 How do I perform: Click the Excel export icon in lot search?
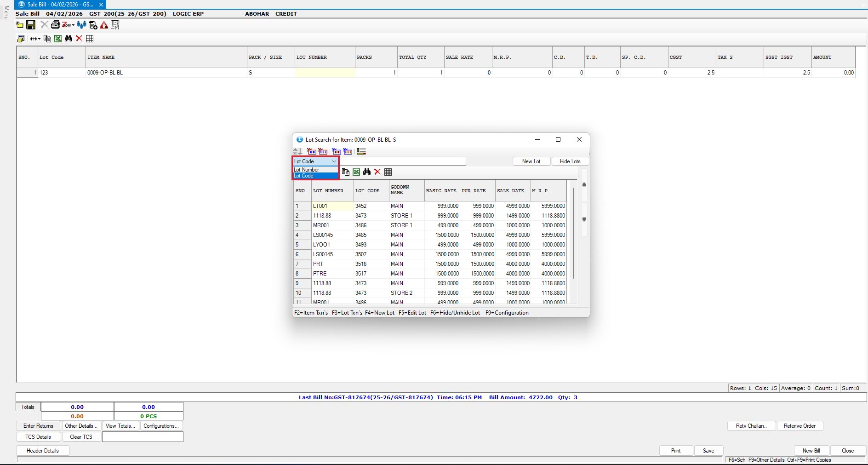click(x=356, y=172)
